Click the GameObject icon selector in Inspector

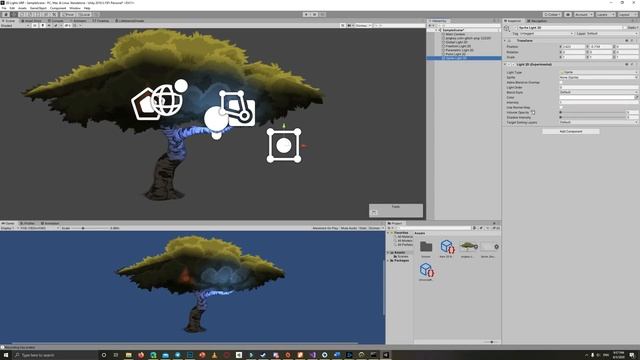pos(507,28)
